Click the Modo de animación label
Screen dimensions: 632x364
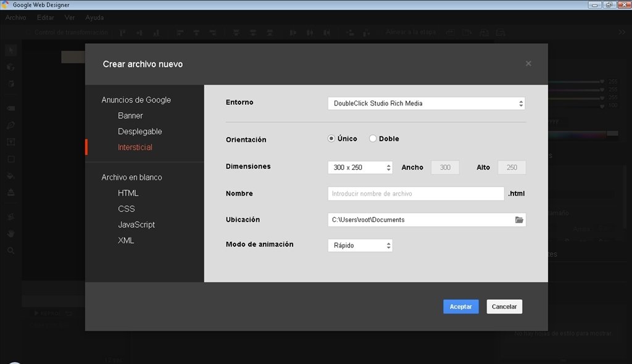tap(260, 244)
